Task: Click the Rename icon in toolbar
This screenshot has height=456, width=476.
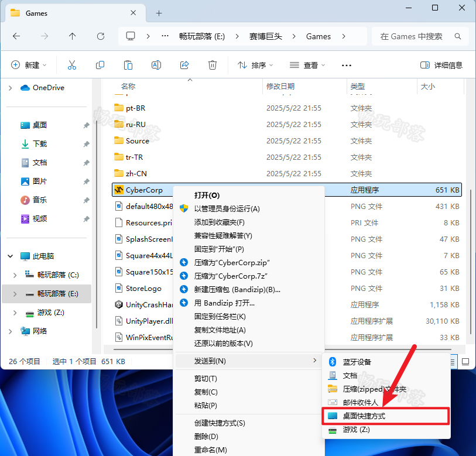Action: [156, 65]
